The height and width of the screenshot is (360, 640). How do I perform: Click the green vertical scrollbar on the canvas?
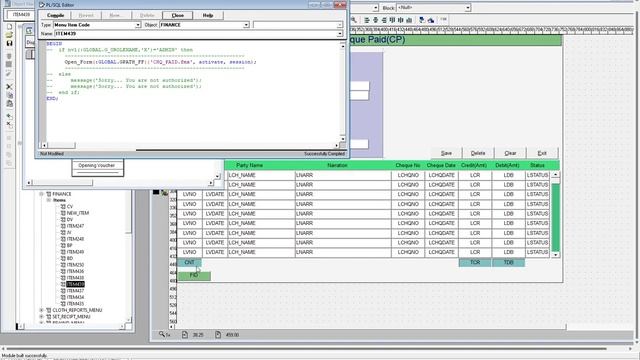pyautogui.click(x=555, y=215)
